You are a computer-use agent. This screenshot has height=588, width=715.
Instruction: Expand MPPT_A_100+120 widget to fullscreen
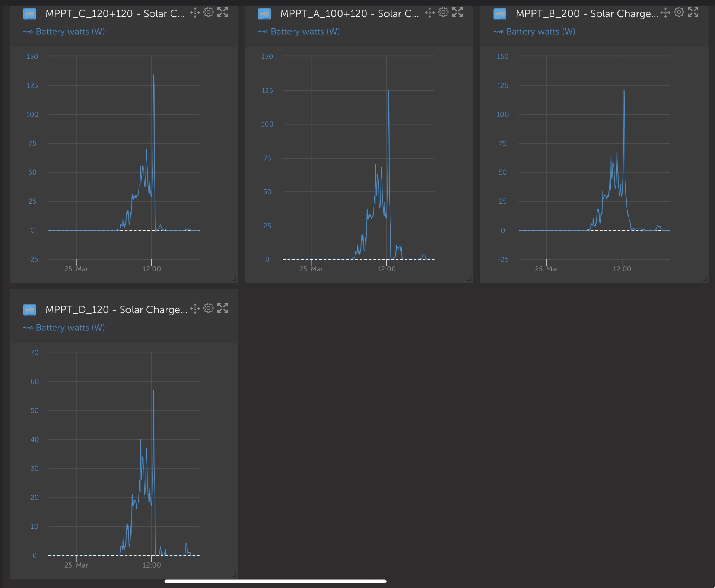tap(458, 12)
